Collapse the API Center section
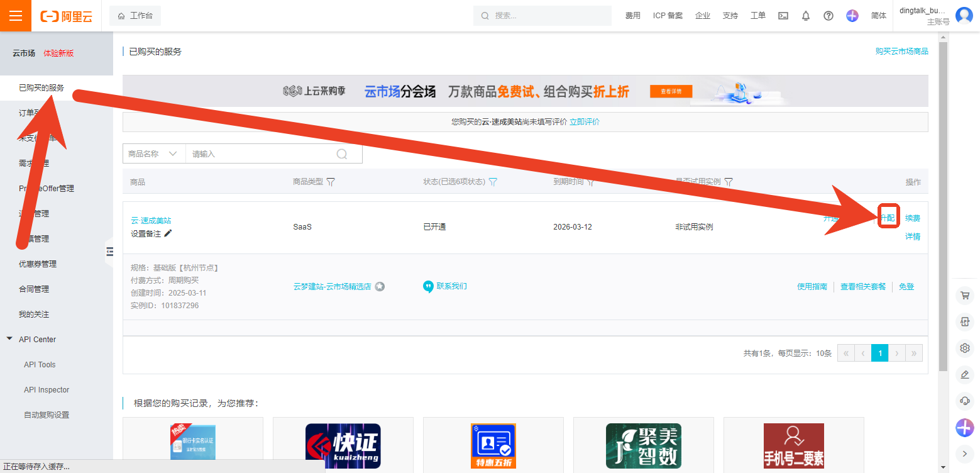Screen dimensions: 980x473 pos(9,339)
